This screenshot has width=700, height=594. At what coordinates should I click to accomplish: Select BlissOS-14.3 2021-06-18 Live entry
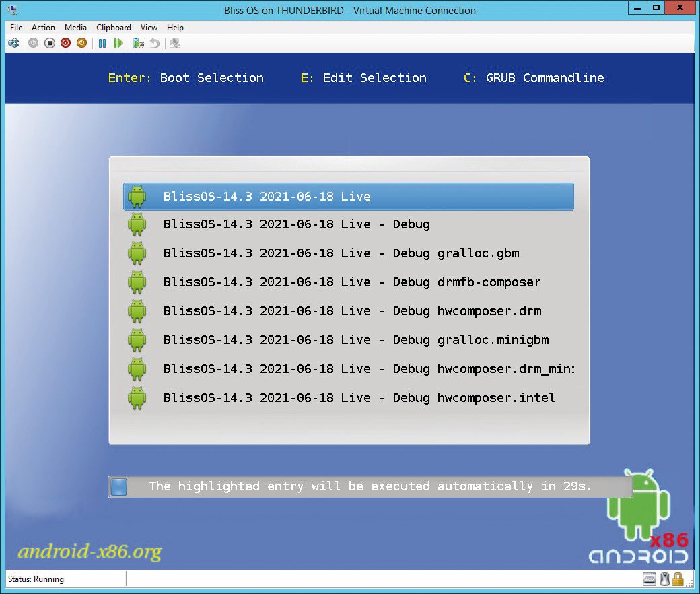pos(349,197)
